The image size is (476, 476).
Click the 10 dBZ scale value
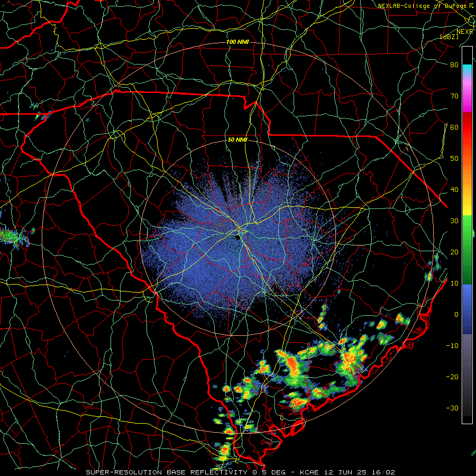coord(454,283)
